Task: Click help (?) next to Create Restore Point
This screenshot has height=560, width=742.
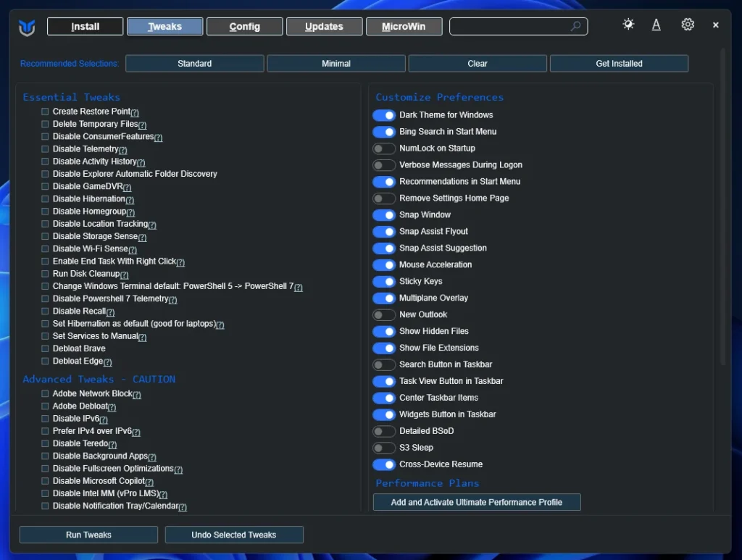Action: [135, 112]
